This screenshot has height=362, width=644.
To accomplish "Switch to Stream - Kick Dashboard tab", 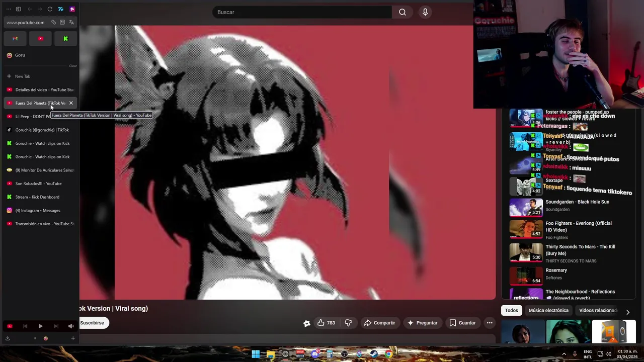I will coord(40,197).
